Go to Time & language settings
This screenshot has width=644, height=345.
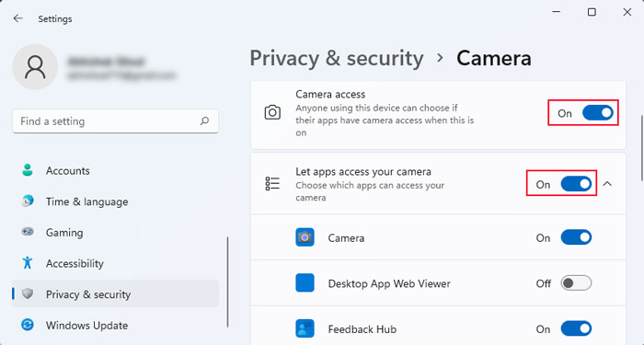[115, 201]
